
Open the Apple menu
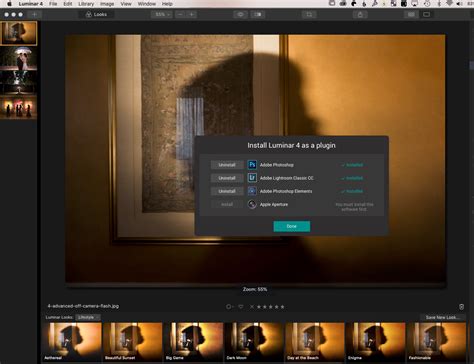coord(9,4)
